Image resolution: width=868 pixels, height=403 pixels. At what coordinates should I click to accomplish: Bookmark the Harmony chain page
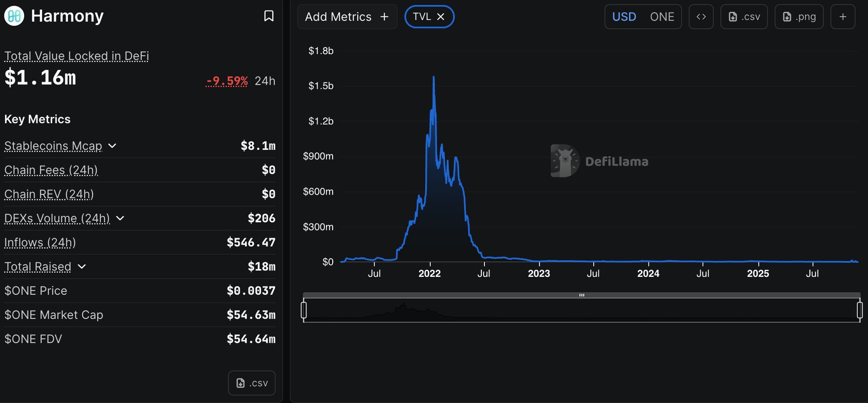click(x=269, y=16)
